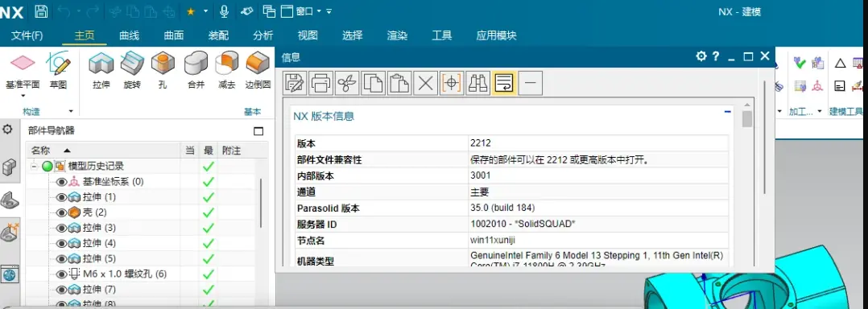Open the quick access toolbar customize arrow

pyautogui.click(x=329, y=11)
